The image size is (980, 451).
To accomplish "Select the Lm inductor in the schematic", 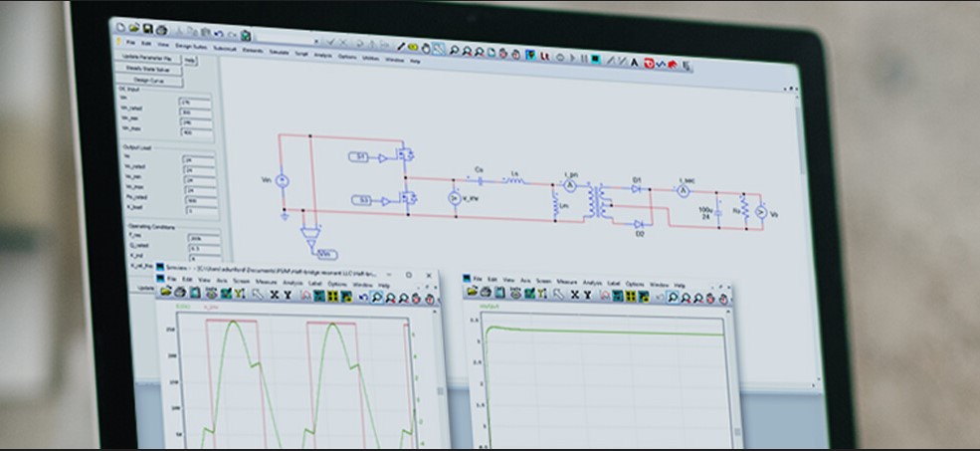I will tap(555, 206).
